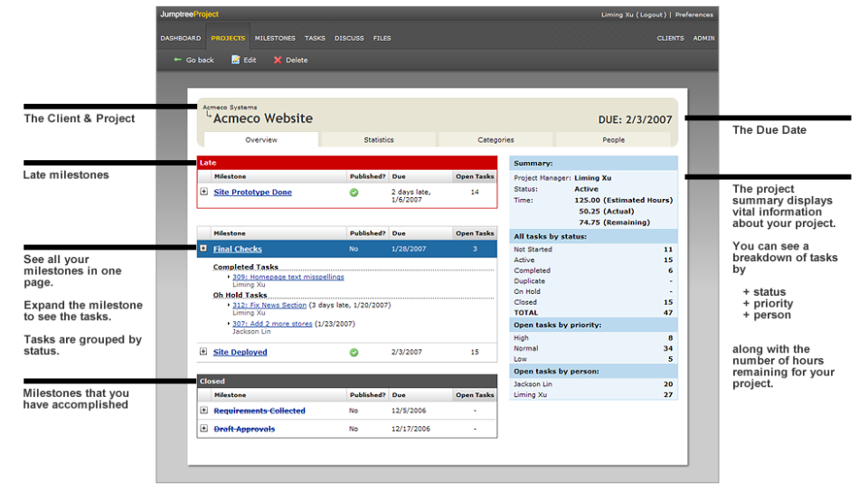Click the 125.00 (Estimated Hours) value
The image size is (868, 492).
(x=623, y=201)
